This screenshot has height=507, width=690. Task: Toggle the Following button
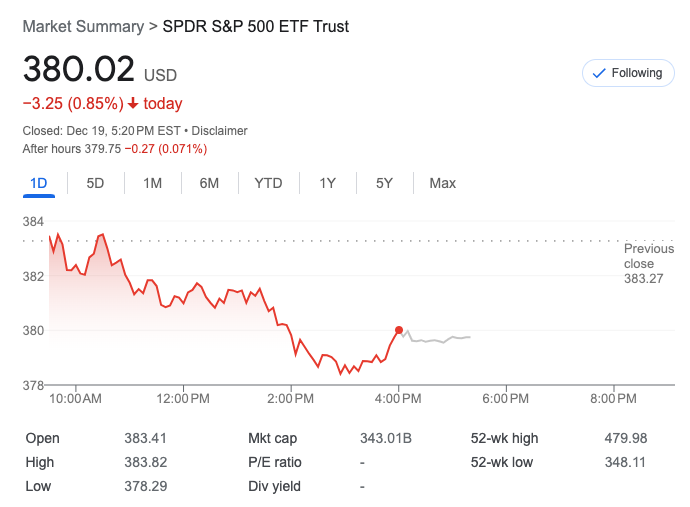[627, 73]
